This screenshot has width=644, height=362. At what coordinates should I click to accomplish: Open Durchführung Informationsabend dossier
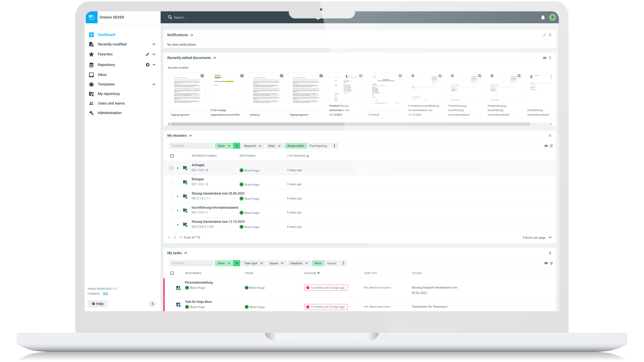[215, 208]
